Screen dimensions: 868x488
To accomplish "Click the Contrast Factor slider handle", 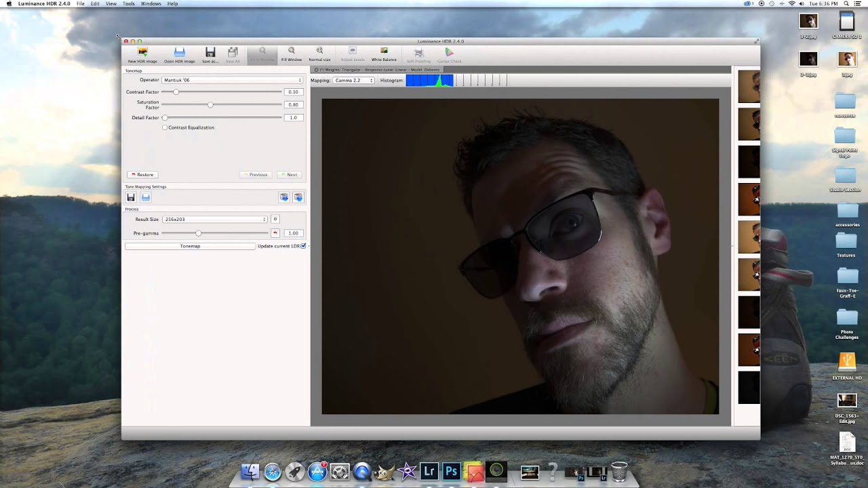I will [x=176, y=91].
